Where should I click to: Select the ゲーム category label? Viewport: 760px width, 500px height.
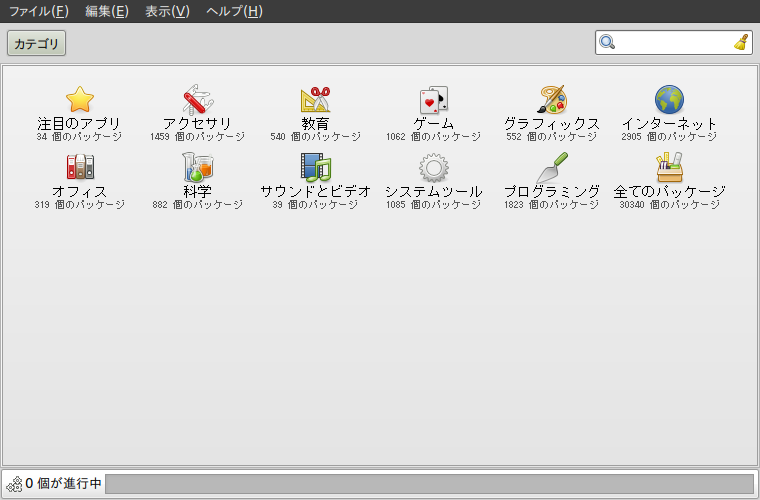click(x=434, y=124)
